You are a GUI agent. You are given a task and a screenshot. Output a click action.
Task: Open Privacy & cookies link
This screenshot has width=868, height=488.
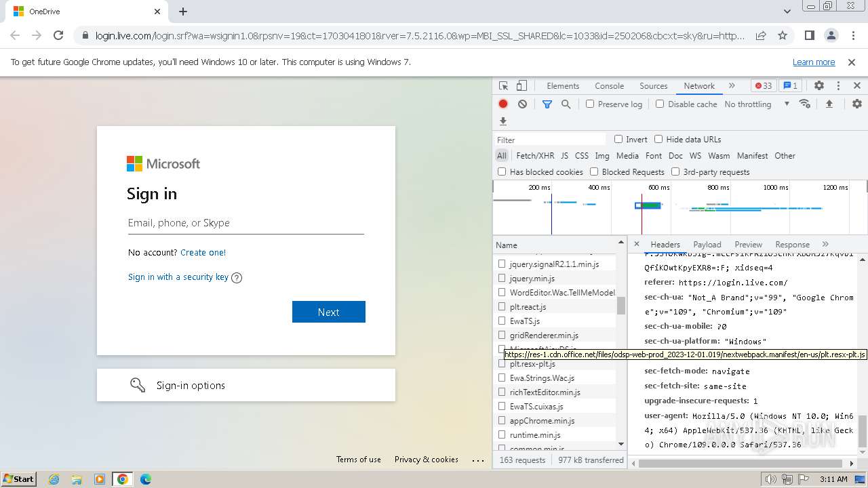pyautogui.click(x=427, y=460)
